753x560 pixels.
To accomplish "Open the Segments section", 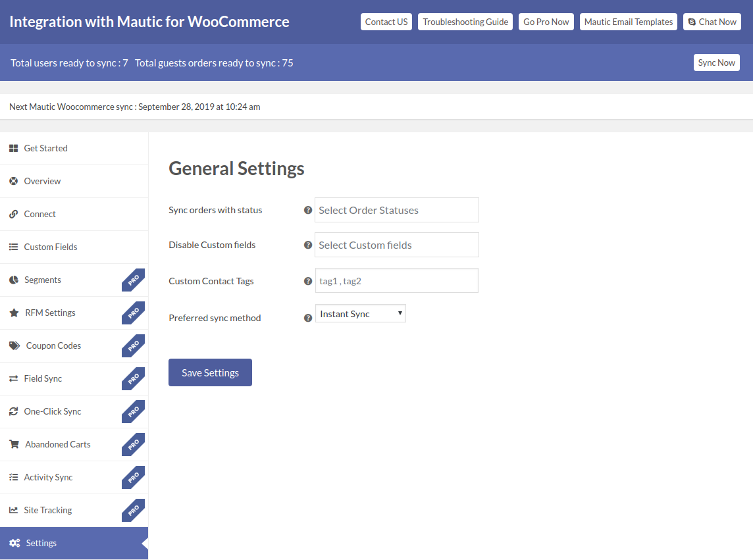I will 74,280.
